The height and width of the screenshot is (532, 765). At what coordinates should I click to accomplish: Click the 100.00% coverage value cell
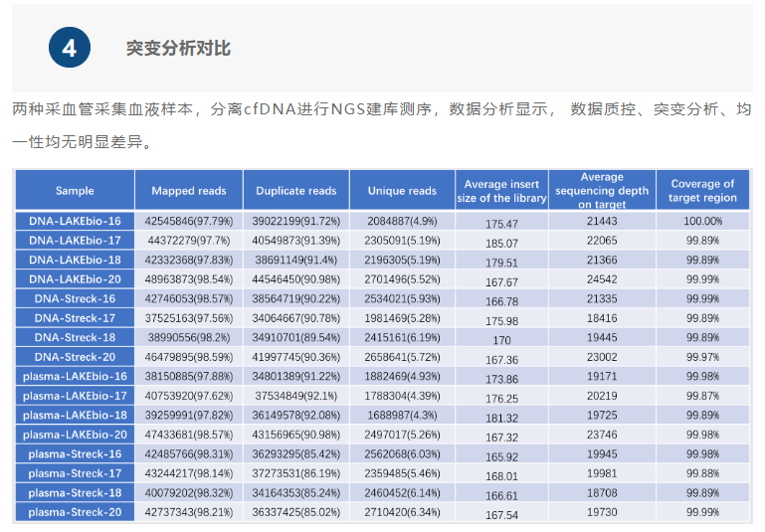tap(702, 221)
